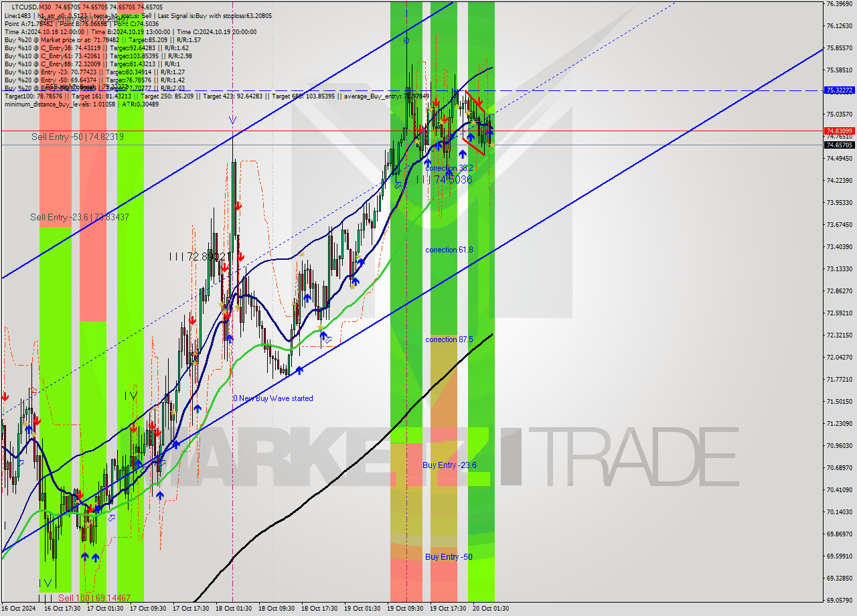Click the 'I I I 72.8902' wave label
857x616 pixels.
pyautogui.click(x=200, y=256)
